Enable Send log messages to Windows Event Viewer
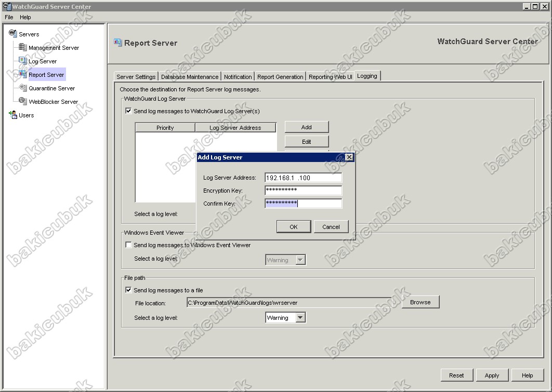Image resolution: width=552 pixels, height=392 pixels. pos(128,245)
